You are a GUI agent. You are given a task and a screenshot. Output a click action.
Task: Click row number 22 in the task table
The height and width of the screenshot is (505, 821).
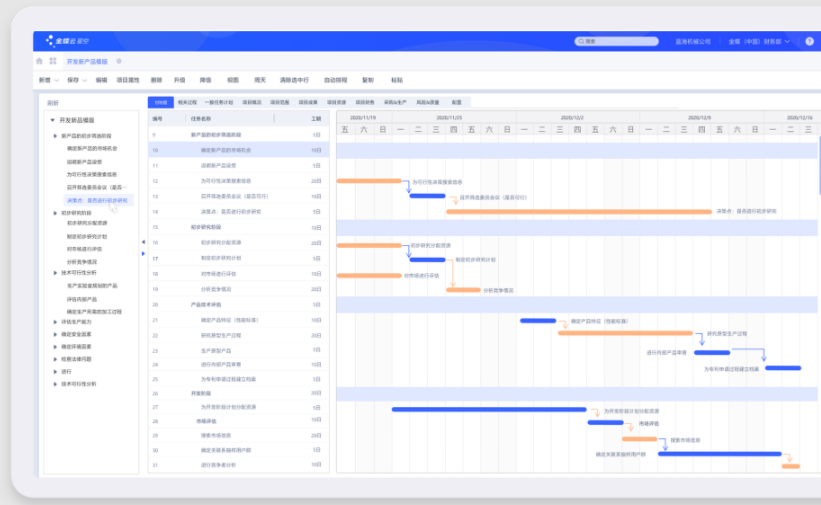(x=155, y=335)
